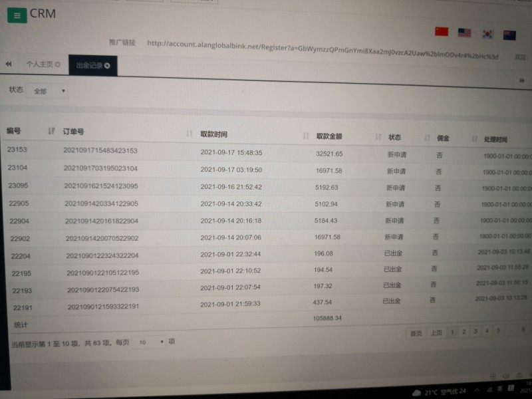This screenshot has width=532, height=399.
Task: Select the United States flag language
Action: tap(464, 33)
